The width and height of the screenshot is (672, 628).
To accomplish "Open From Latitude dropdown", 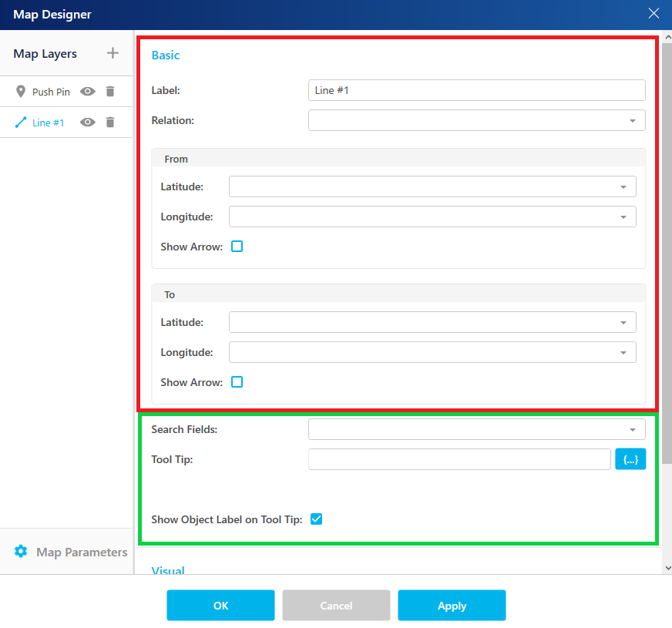I will [x=432, y=186].
